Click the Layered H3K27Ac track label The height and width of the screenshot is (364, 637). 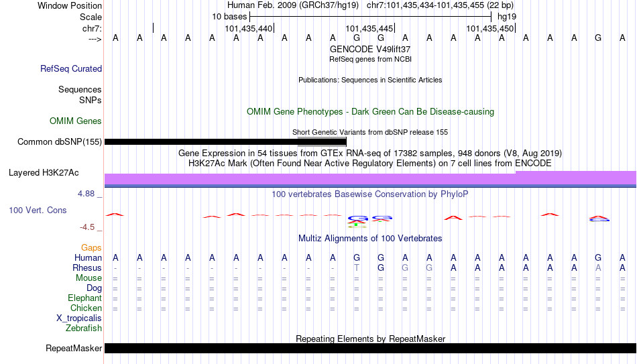coord(44,173)
